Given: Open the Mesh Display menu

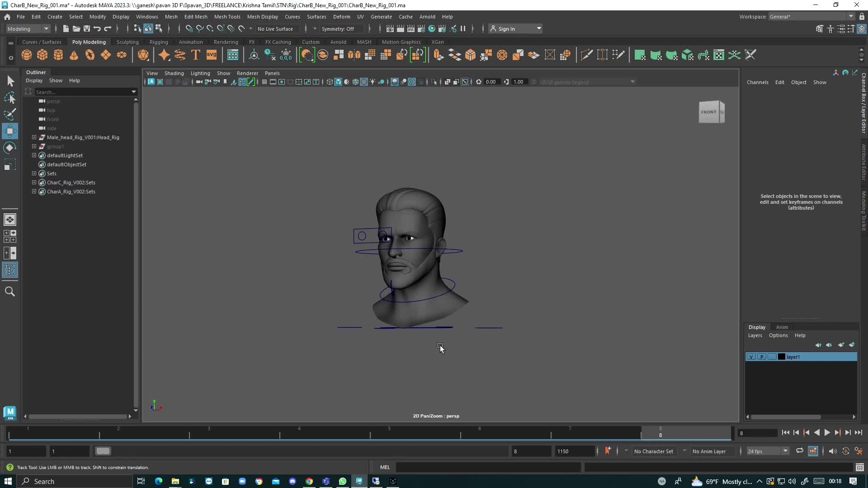Looking at the screenshot, I should (262, 17).
